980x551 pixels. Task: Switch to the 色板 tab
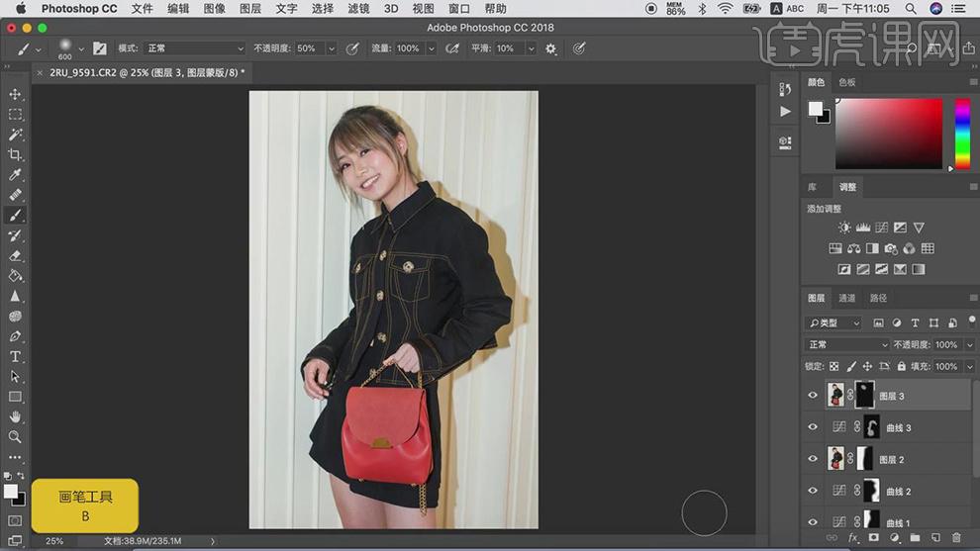pyautogui.click(x=847, y=82)
